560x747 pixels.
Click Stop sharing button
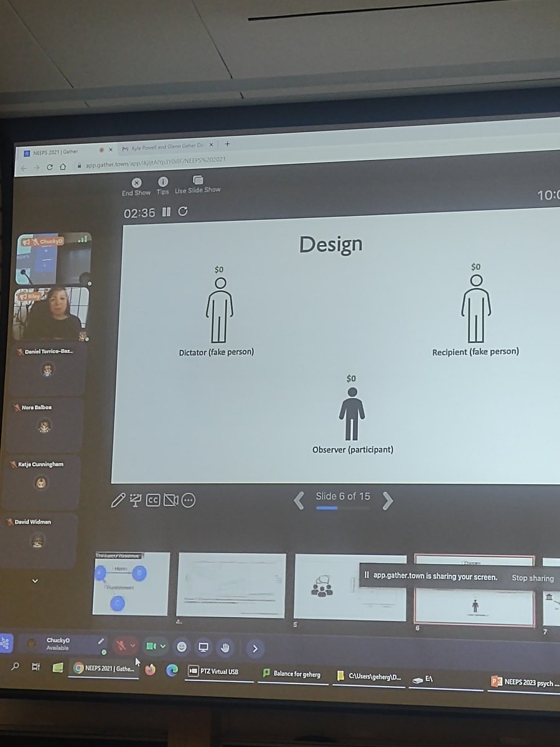coord(533,578)
